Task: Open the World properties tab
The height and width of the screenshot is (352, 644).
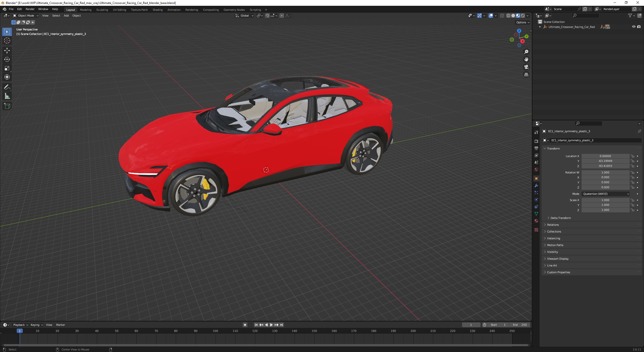Action: [536, 169]
